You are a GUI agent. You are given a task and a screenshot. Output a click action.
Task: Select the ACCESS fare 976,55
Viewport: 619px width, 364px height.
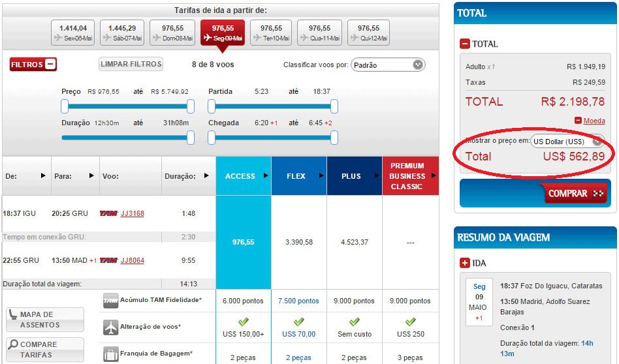point(244,242)
